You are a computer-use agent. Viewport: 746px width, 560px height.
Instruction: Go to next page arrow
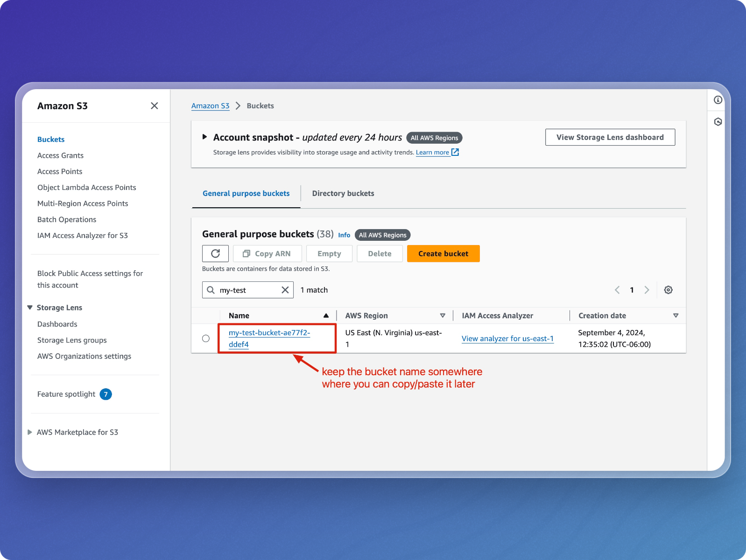[x=647, y=290]
